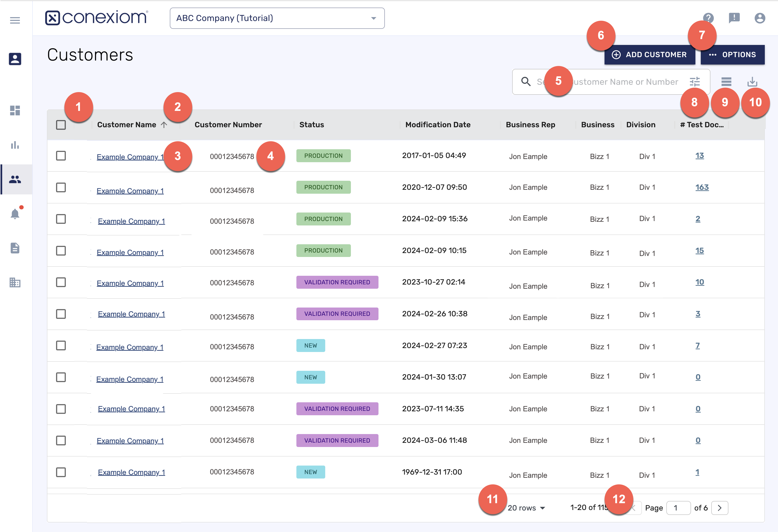
Task: Open the bar chart analytics sidebar icon
Action: 15,145
